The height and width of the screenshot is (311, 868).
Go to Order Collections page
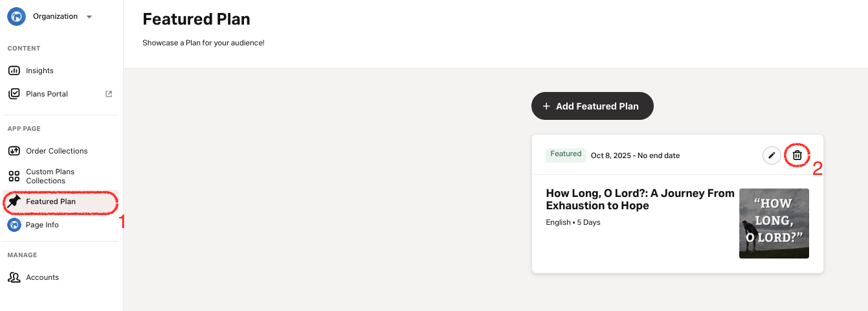tap(56, 151)
